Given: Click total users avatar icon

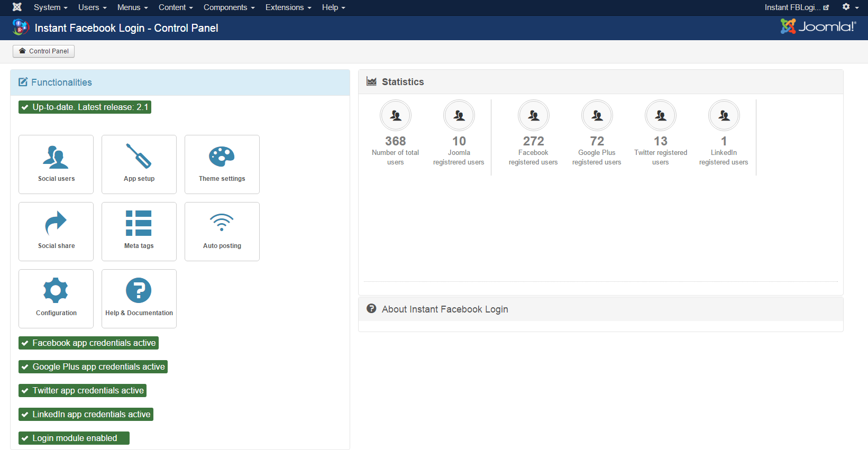Looking at the screenshot, I should 396,115.
